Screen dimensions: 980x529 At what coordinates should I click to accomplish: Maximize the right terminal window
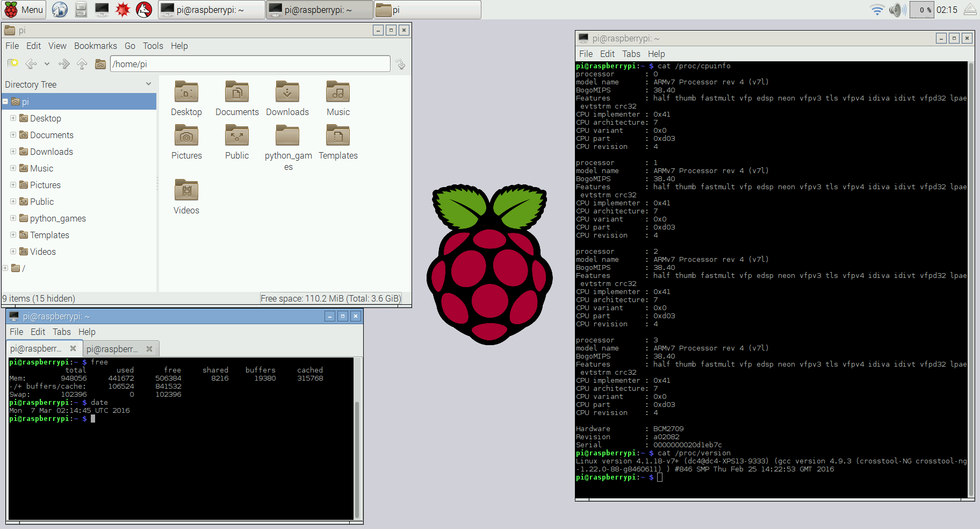pyautogui.click(x=954, y=38)
